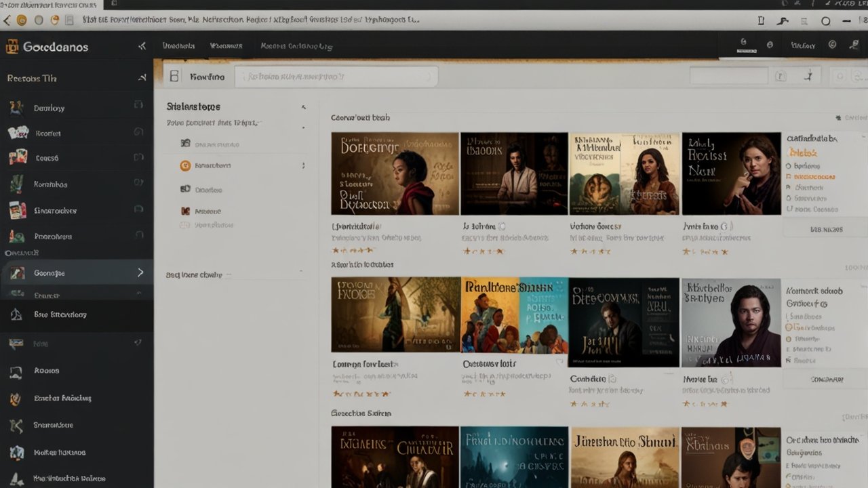The image size is (868, 488).
Task: Click the Goodreads logo icon in header
Action: coord(12,47)
